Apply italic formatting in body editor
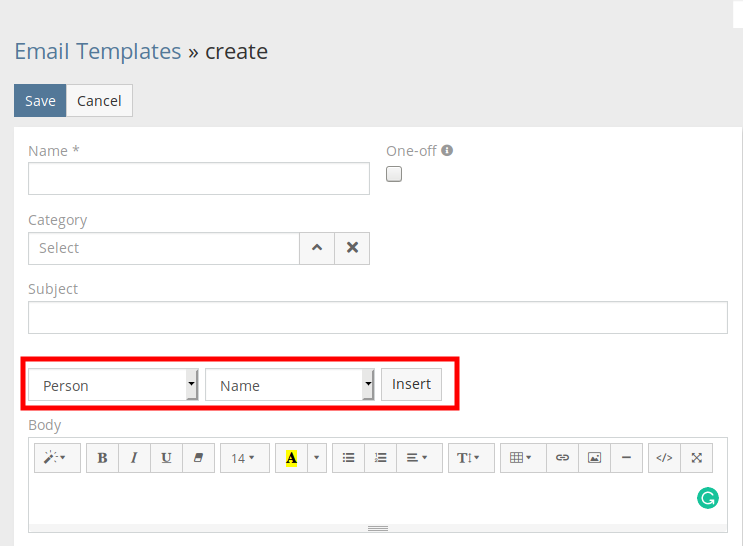The height and width of the screenshot is (546, 743). pos(134,458)
